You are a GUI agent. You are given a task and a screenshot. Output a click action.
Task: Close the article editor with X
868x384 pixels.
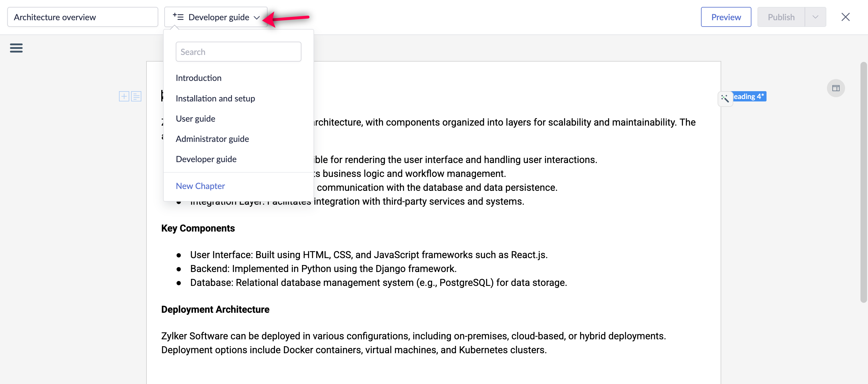point(845,17)
